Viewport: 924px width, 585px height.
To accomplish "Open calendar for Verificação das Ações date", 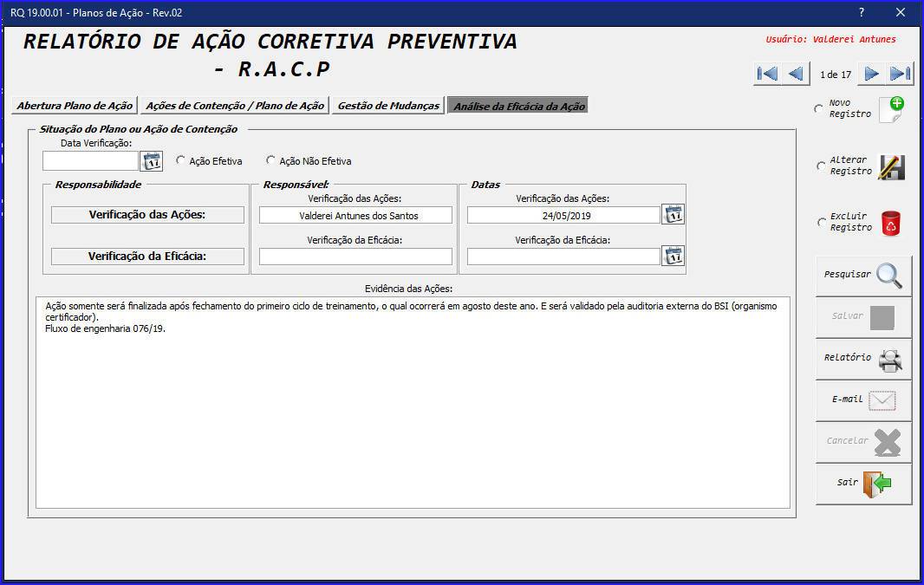I will [673, 215].
